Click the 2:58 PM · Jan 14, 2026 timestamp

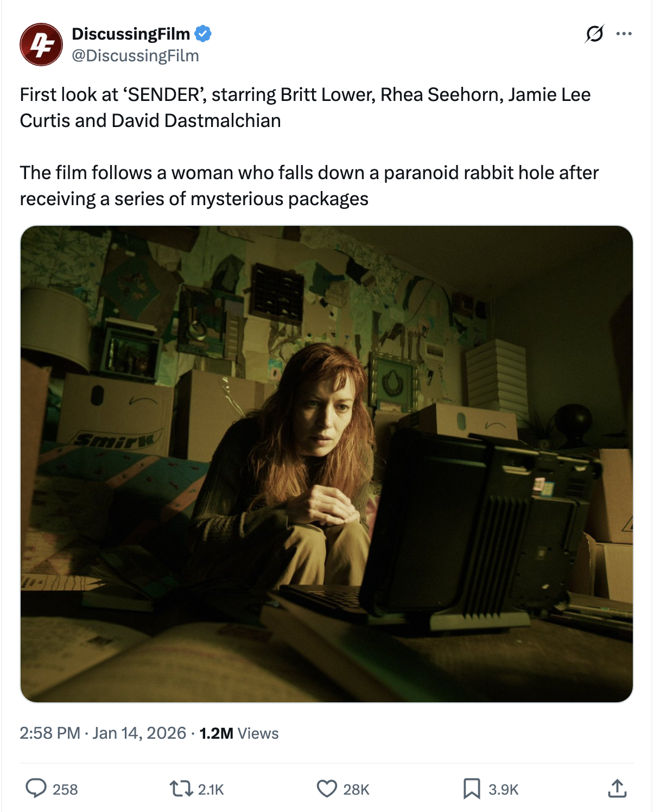coord(103,733)
